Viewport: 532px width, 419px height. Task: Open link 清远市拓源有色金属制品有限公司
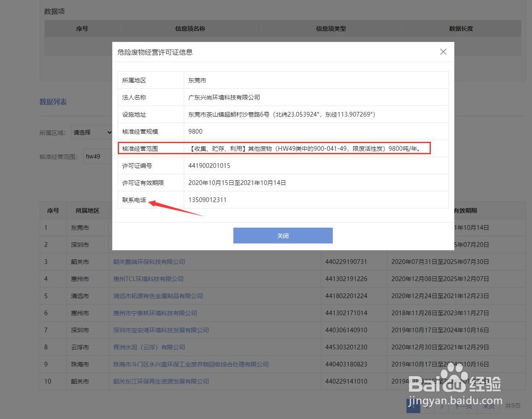pyautogui.click(x=158, y=296)
